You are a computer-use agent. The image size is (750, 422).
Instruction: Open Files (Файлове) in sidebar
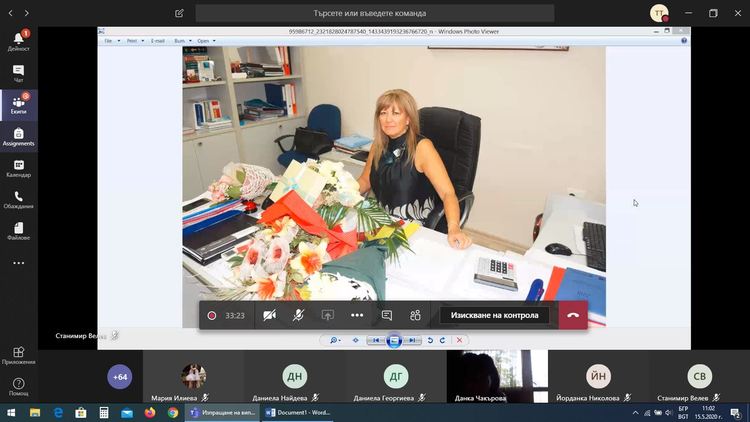click(x=18, y=231)
